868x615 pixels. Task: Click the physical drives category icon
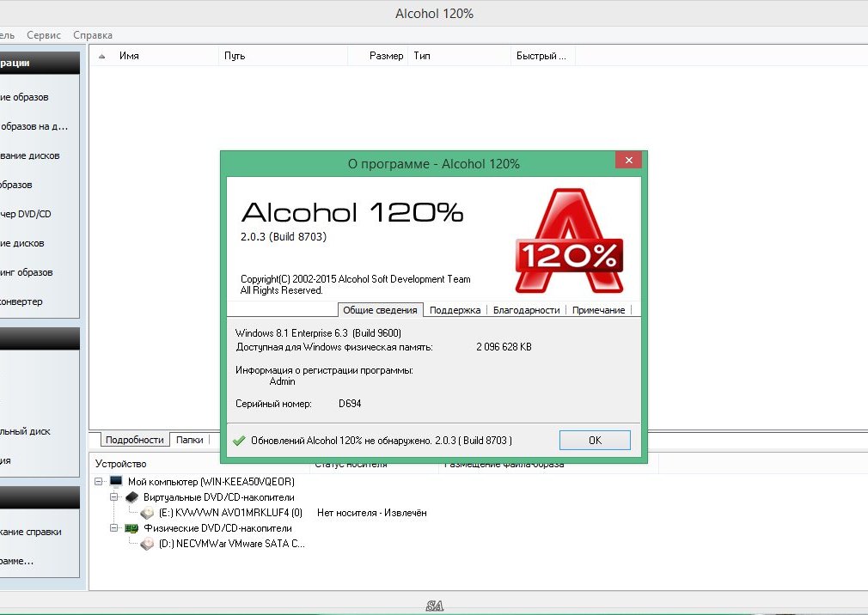pyautogui.click(x=131, y=528)
